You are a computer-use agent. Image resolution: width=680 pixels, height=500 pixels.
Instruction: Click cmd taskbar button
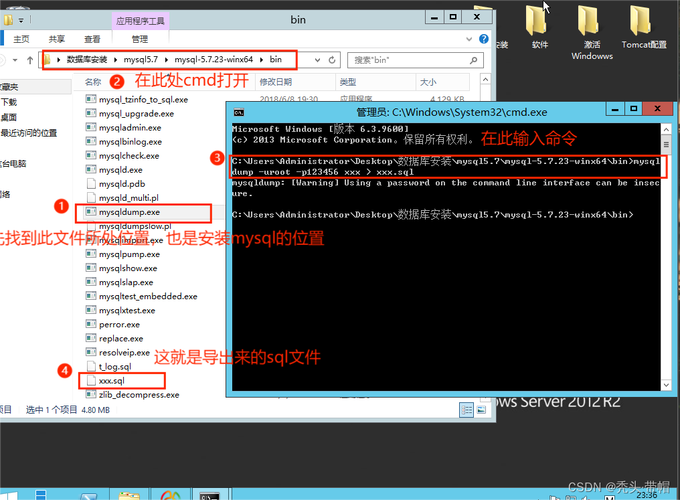click(x=210, y=494)
